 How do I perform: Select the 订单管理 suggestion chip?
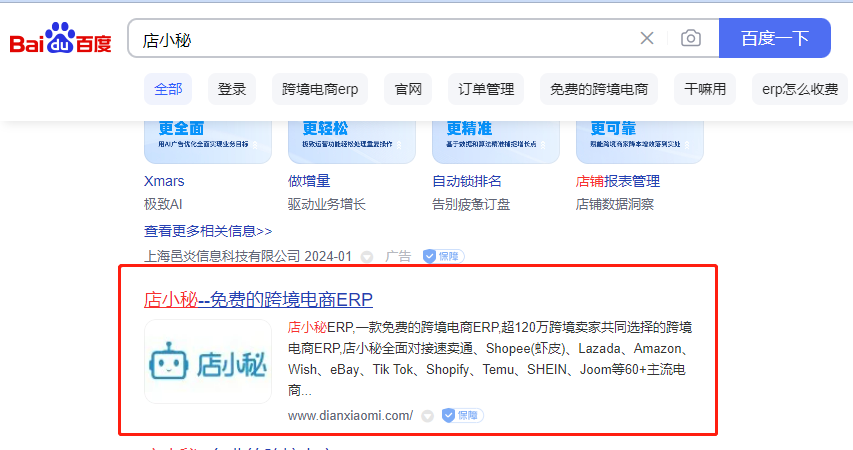tap(486, 89)
